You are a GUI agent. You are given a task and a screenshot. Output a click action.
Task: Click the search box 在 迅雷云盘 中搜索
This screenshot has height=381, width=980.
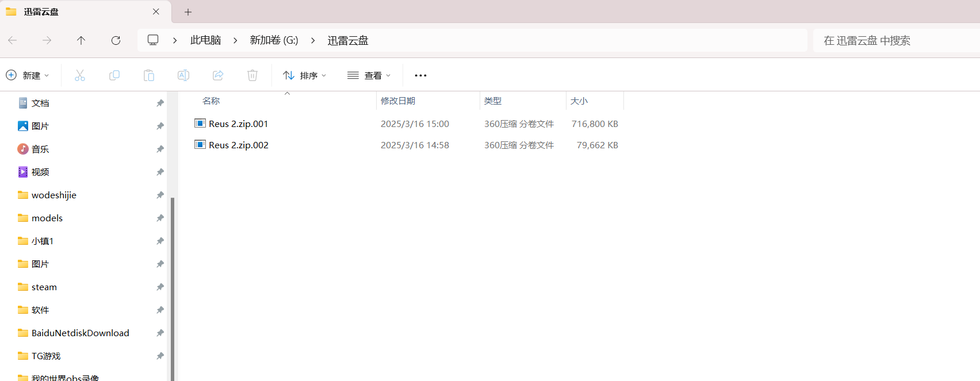(896, 40)
